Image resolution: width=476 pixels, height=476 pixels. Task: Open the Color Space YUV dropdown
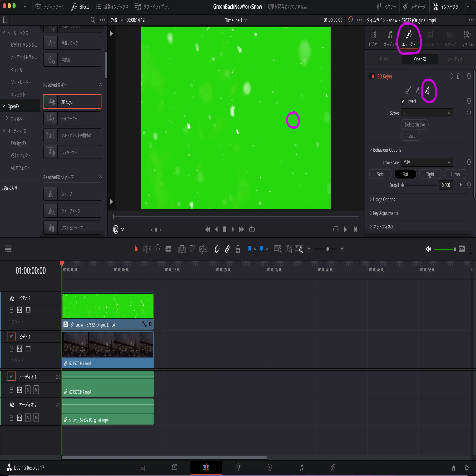click(427, 162)
